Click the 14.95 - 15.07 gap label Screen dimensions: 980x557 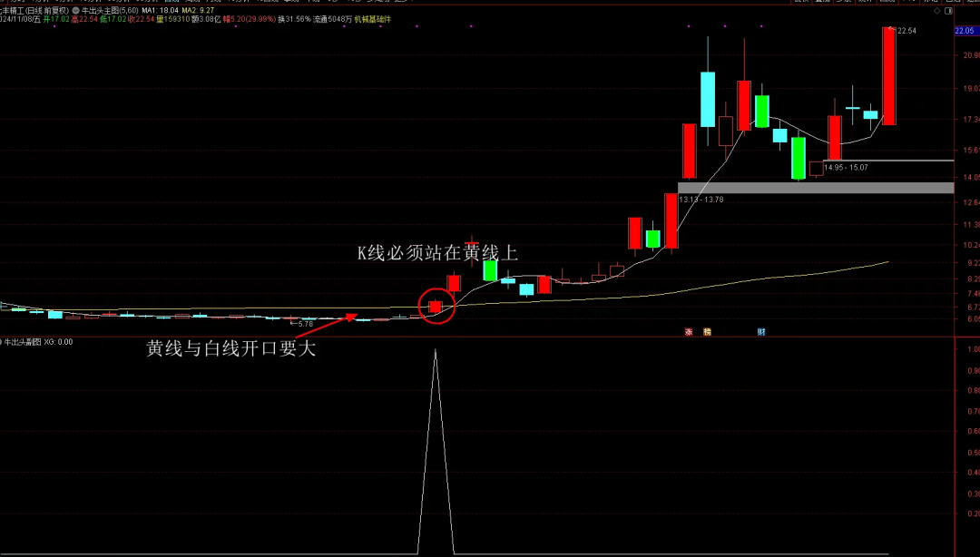pos(846,168)
